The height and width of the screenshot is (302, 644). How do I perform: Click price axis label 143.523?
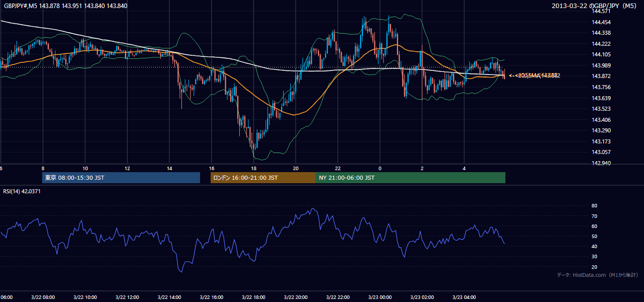click(602, 109)
